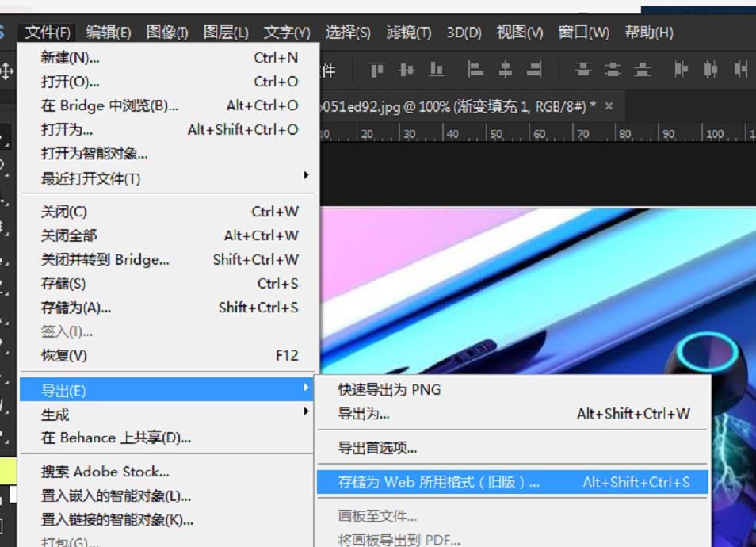Choose 导出为... in export submenu

pyautogui.click(x=513, y=414)
